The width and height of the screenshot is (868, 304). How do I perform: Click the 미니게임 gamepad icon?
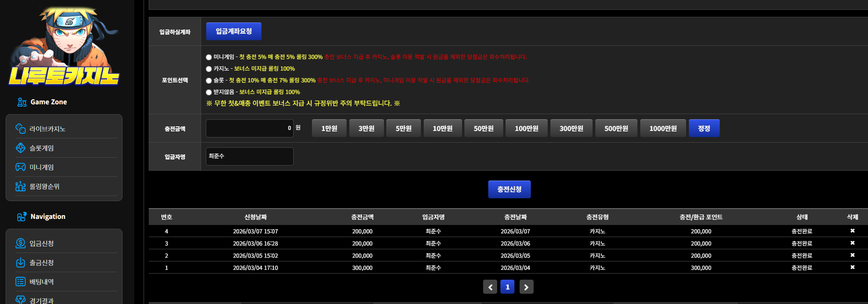coord(21,167)
